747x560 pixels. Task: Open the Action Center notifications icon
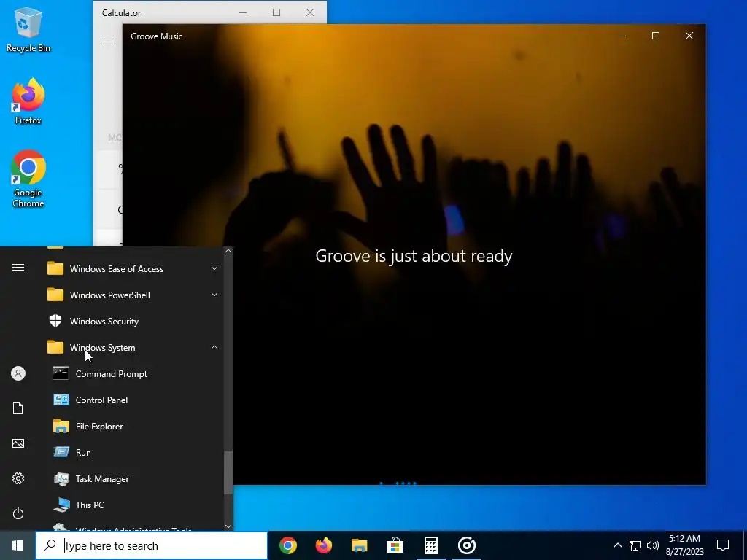[723, 545]
